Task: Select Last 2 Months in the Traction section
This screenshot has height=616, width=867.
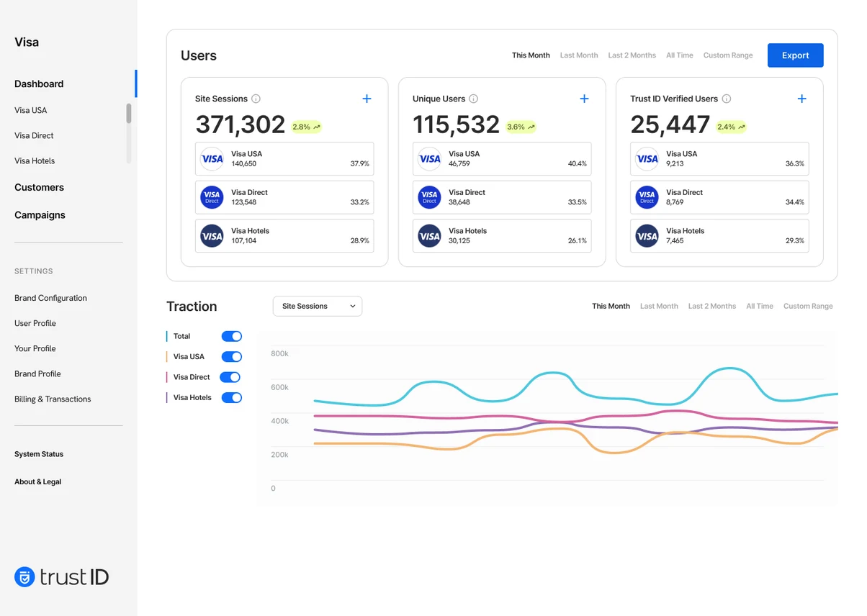Action: (x=711, y=306)
